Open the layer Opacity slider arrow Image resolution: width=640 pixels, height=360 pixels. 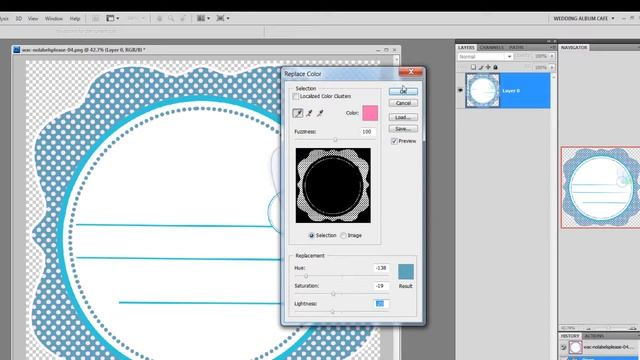tap(552, 56)
